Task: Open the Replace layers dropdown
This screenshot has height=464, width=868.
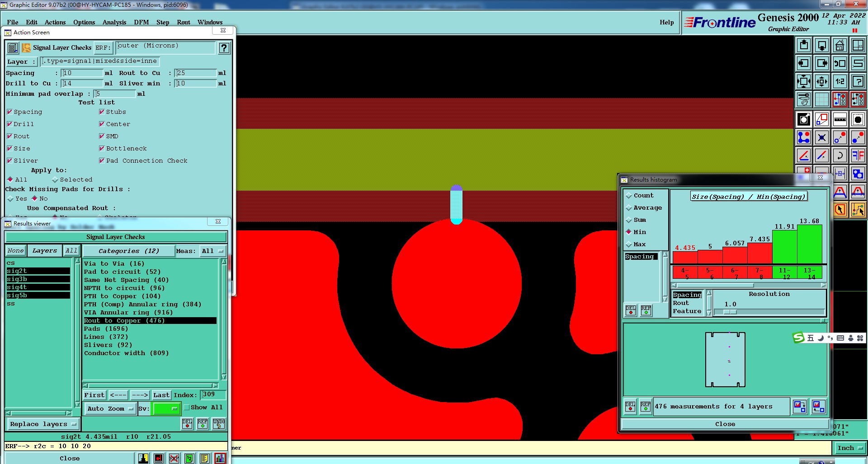Action: coord(43,424)
